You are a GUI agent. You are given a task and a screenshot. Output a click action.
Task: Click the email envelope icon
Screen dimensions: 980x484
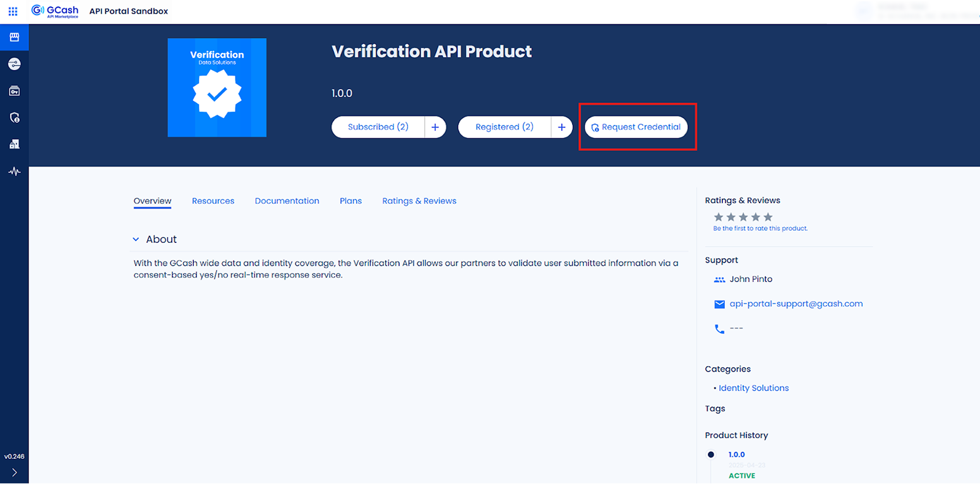(x=719, y=304)
